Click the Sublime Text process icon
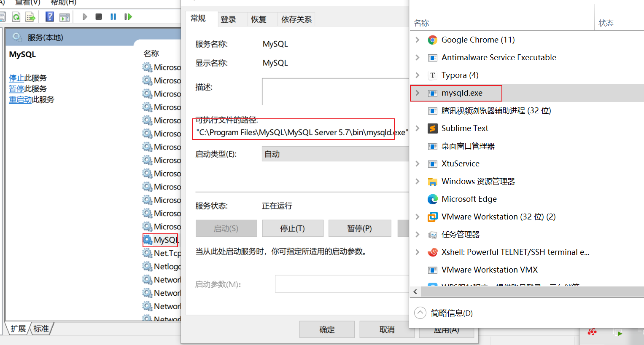This screenshot has width=644, height=345. (432, 128)
